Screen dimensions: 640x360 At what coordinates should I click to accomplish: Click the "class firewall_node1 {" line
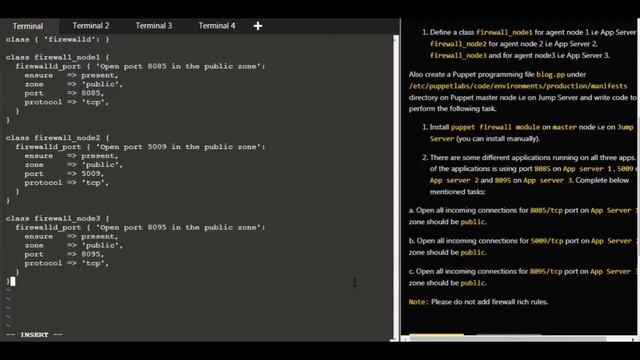[58, 57]
